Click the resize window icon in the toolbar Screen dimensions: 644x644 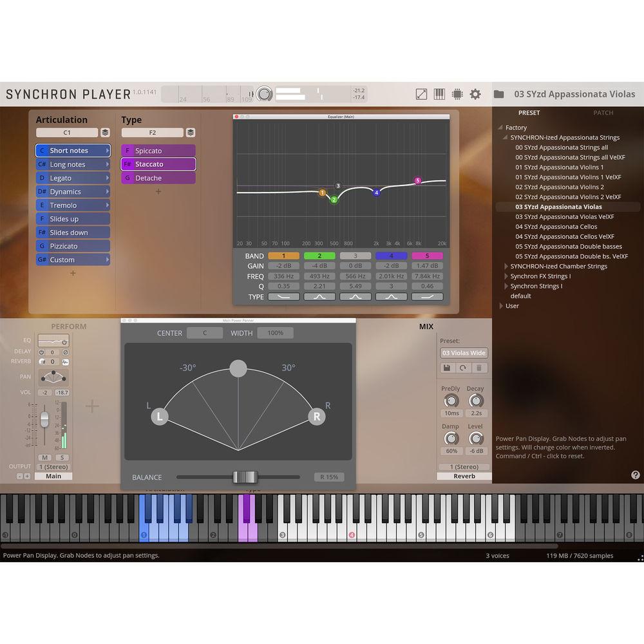421,93
